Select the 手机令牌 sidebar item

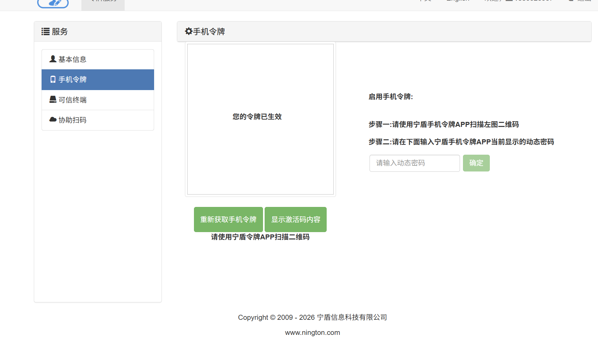pyautogui.click(x=98, y=80)
